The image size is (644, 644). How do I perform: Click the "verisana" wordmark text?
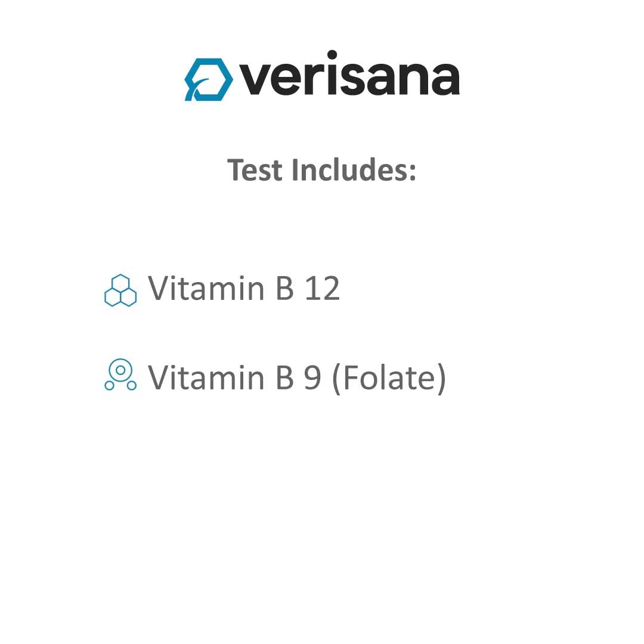click(x=349, y=78)
